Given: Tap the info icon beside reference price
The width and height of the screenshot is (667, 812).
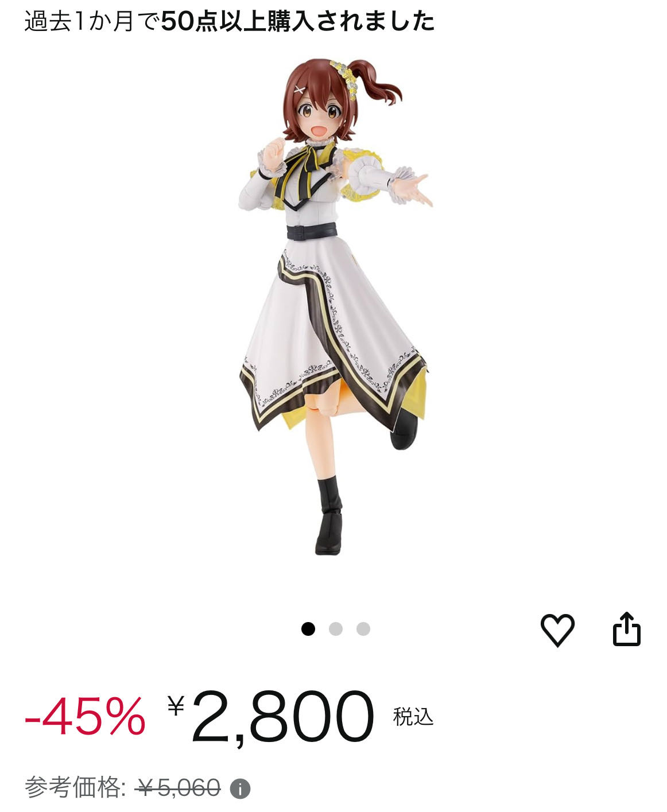Looking at the screenshot, I should [240, 788].
